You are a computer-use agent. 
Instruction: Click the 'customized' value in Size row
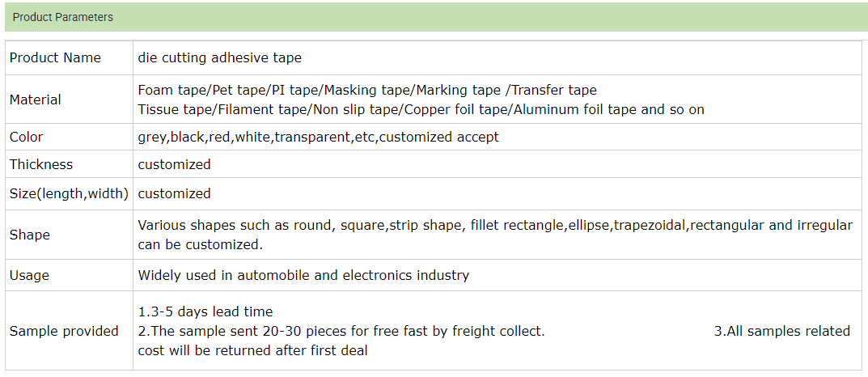click(174, 193)
